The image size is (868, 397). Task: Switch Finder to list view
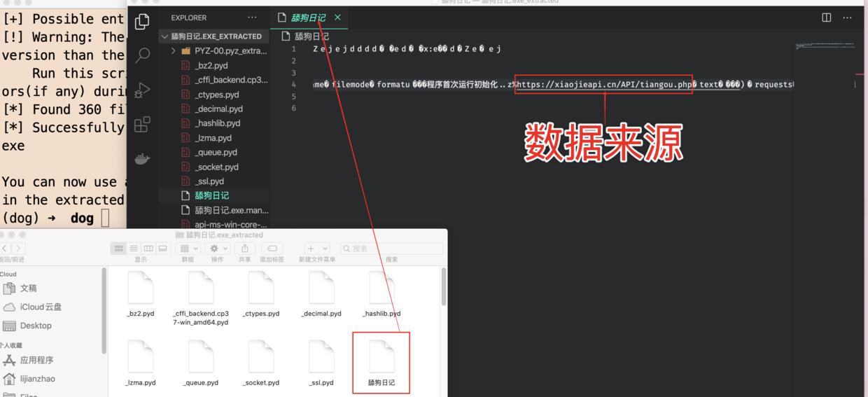[134, 249]
